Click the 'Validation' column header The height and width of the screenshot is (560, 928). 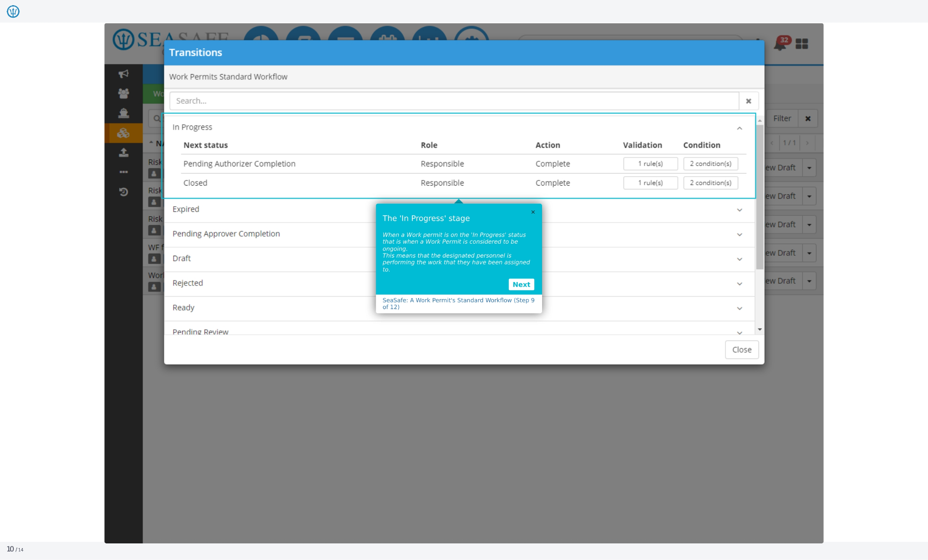[642, 145]
